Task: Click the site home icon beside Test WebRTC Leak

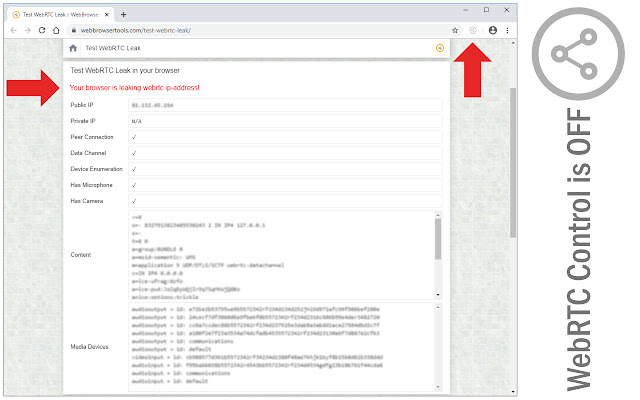Action: (x=73, y=48)
